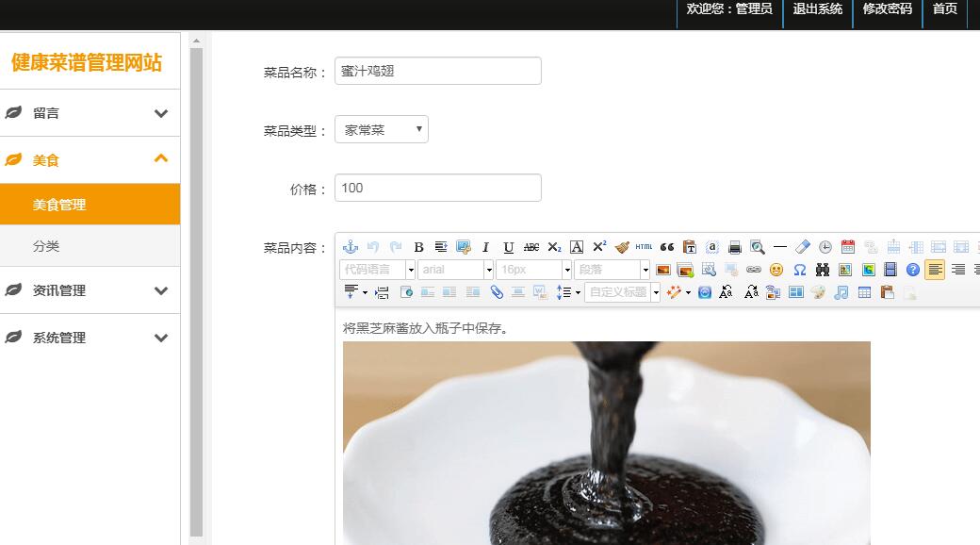Insert a horizontal rule line
Viewport: 980px width, 545px height.
[x=780, y=247]
